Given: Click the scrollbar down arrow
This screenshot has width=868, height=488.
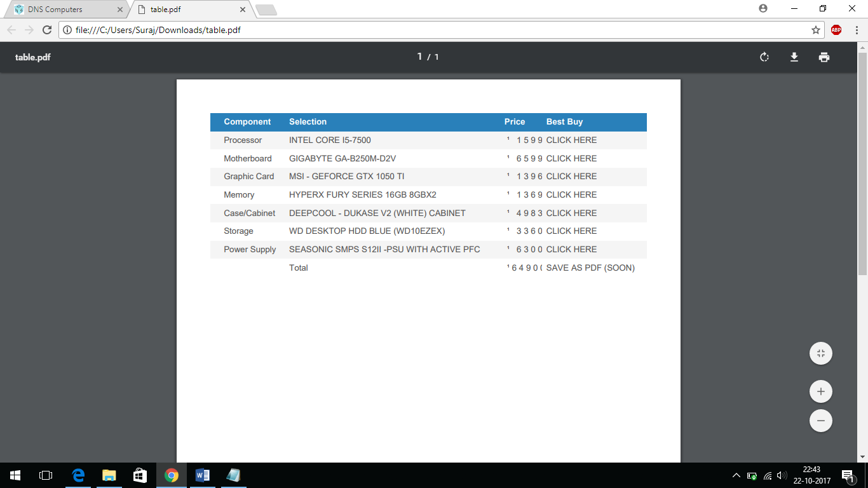Looking at the screenshot, I should pyautogui.click(x=862, y=457).
